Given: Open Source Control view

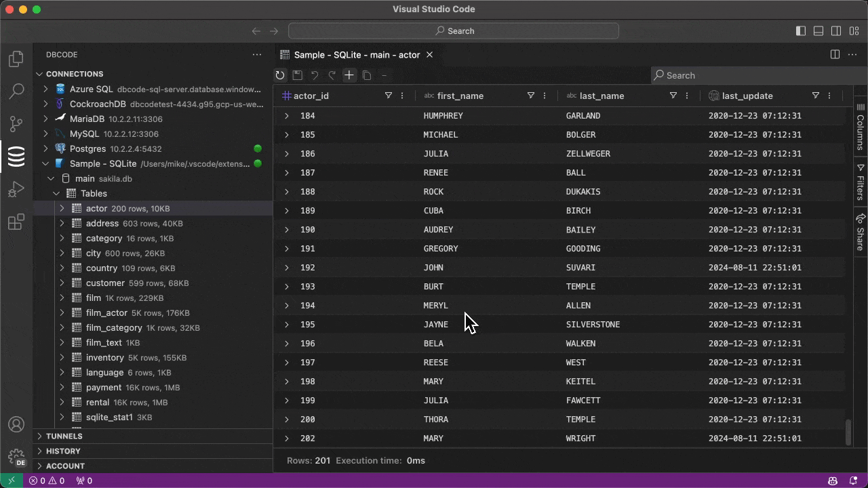Looking at the screenshot, I should [16, 124].
